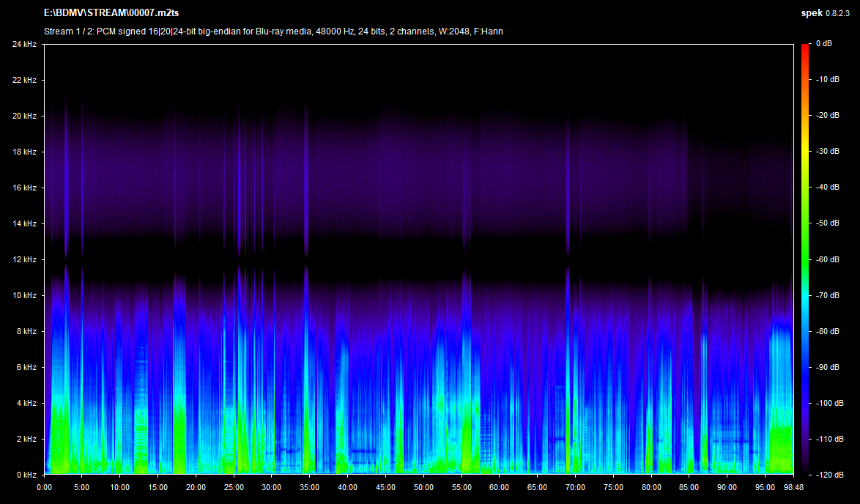860x504 pixels.
Task: Click the 0 kHz frequency axis label
Action: [26, 475]
